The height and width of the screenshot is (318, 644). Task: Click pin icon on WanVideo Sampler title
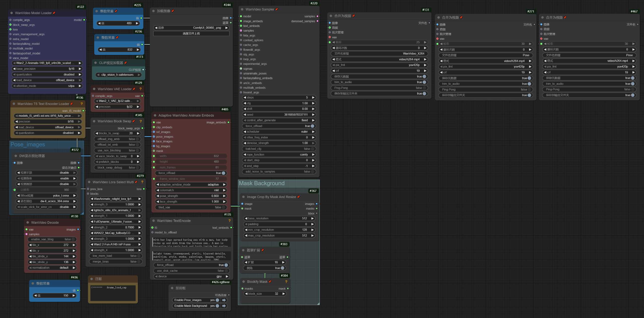tap(276, 9)
